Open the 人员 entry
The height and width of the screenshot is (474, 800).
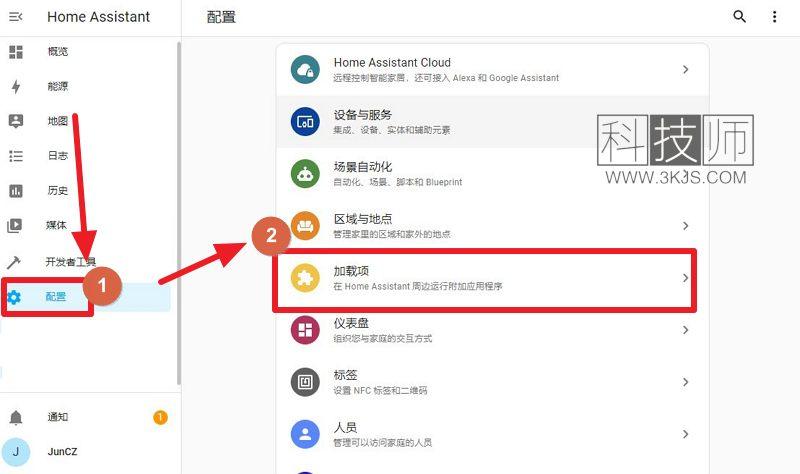[492, 434]
